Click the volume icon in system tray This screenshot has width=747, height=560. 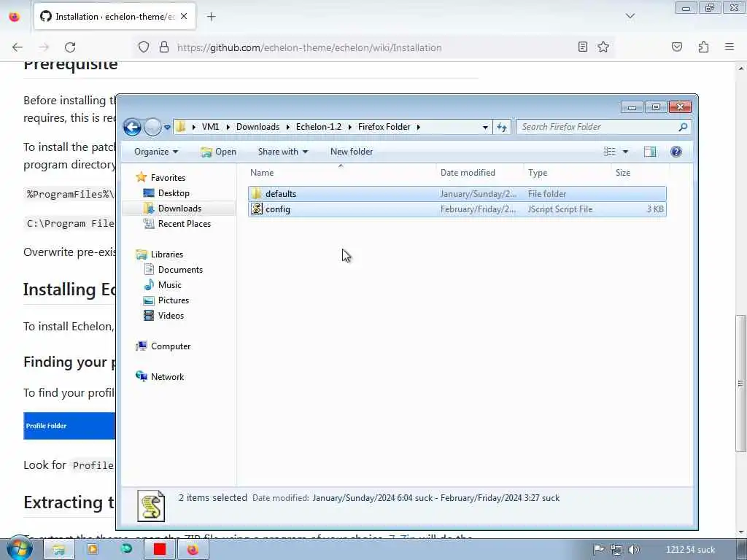coord(634,550)
